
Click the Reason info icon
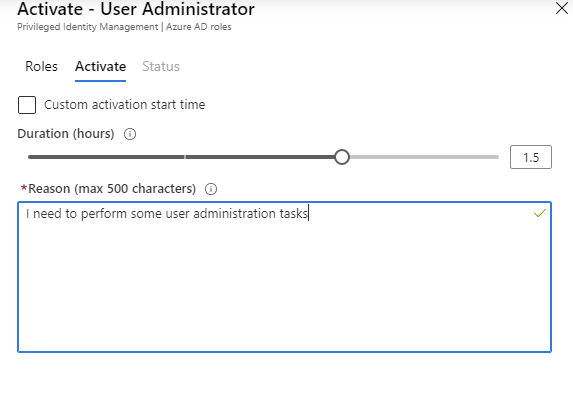[211, 189]
